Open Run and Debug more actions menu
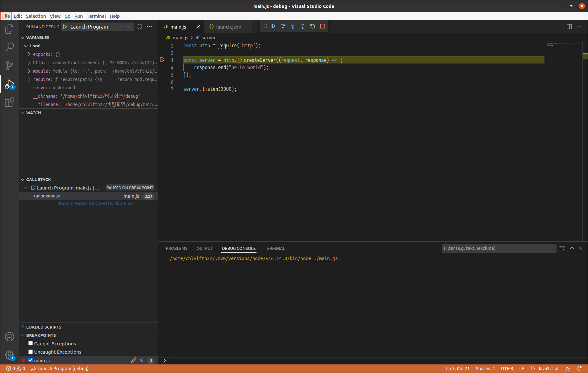Screen dimensions: 588x373 149,27
